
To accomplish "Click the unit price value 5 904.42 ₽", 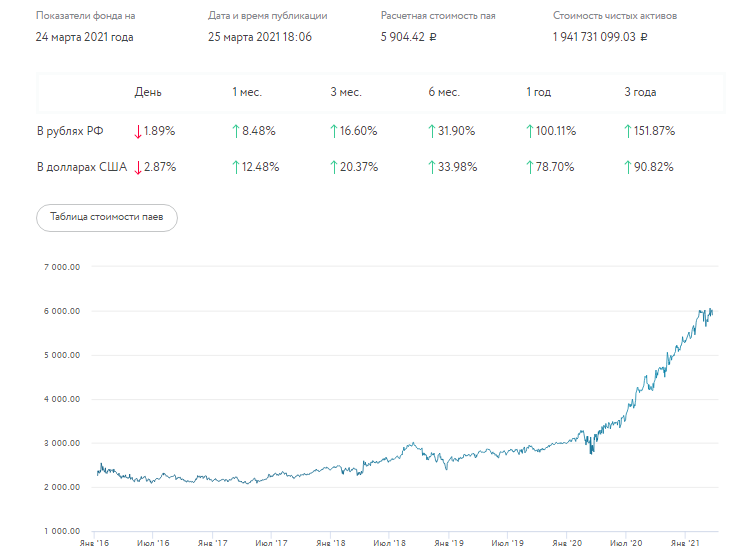I will [x=417, y=37].
